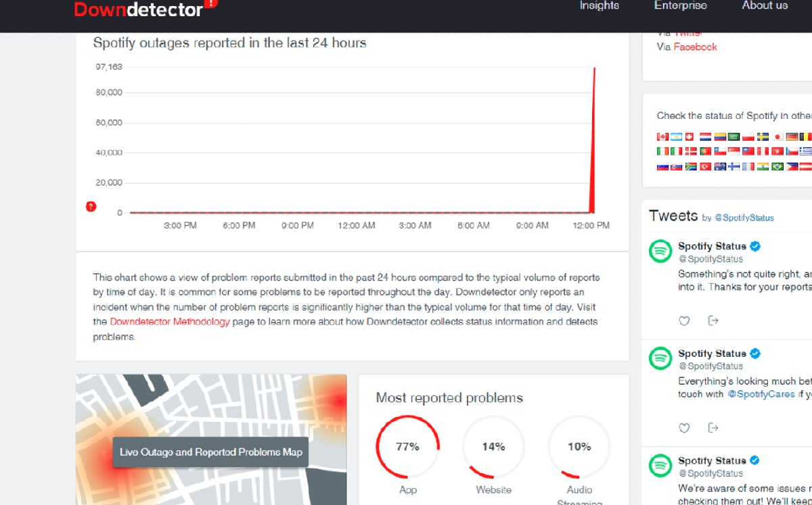
Task: Click Live Outage and Reported Problems Map button
Action: click(210, 452)
